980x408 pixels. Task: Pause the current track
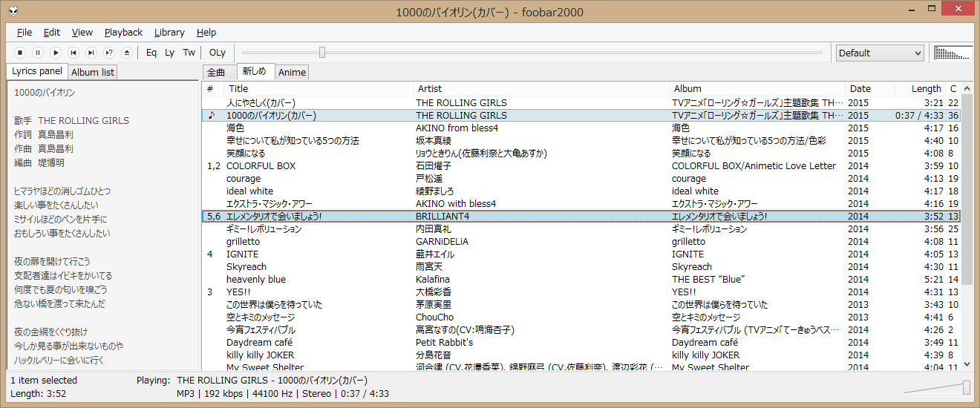point(38,53)
